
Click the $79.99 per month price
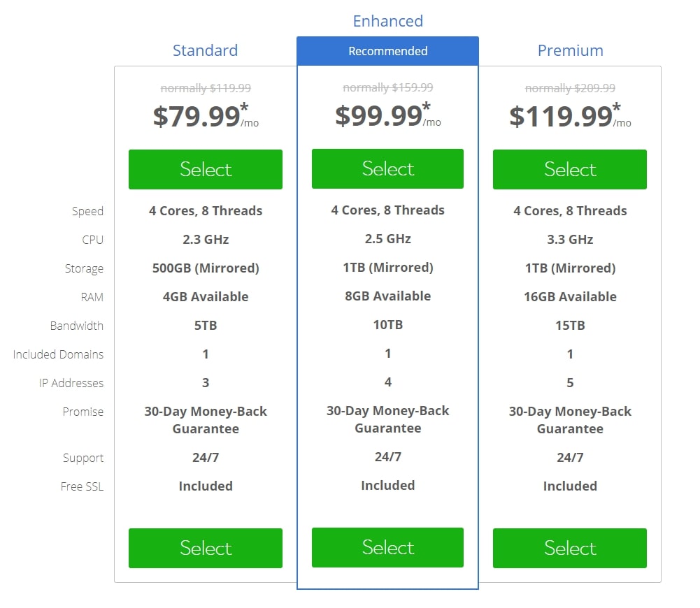point(206,116)
